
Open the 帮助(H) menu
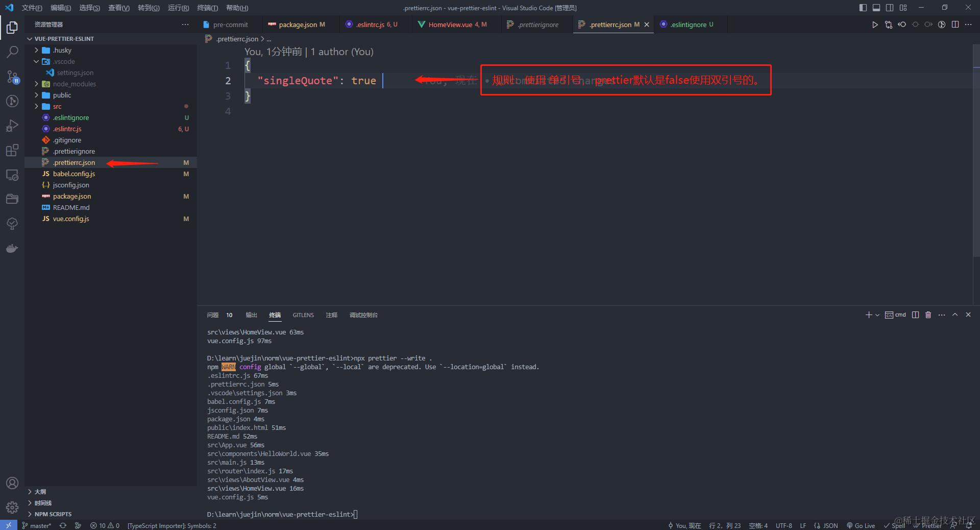click(237, 8)
